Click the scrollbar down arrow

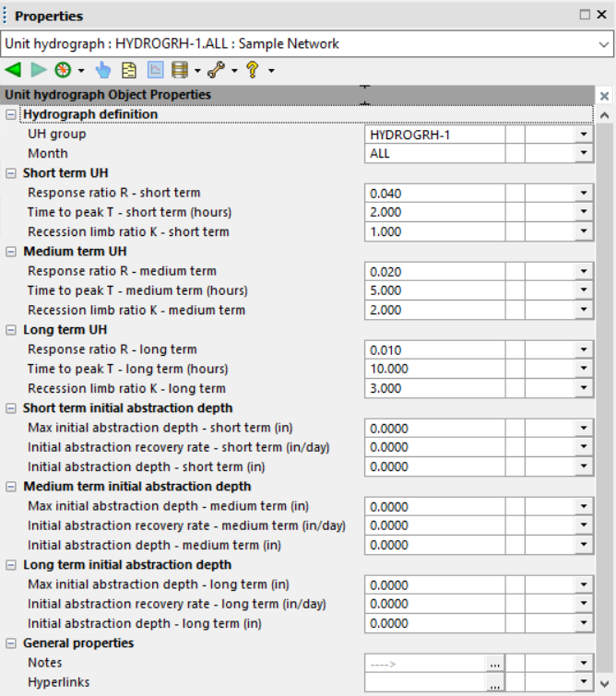604,684
